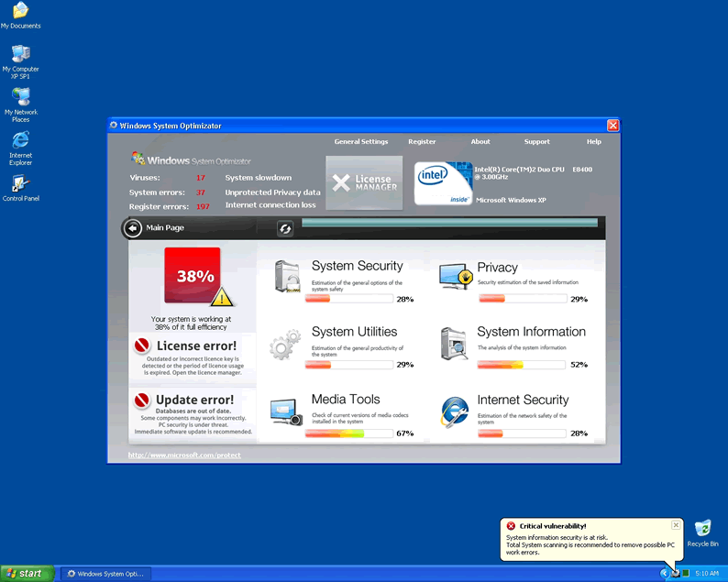The width and height of the screenshot is (728, 582).
Task: Click the Register menu item
Action: point(422,142)
